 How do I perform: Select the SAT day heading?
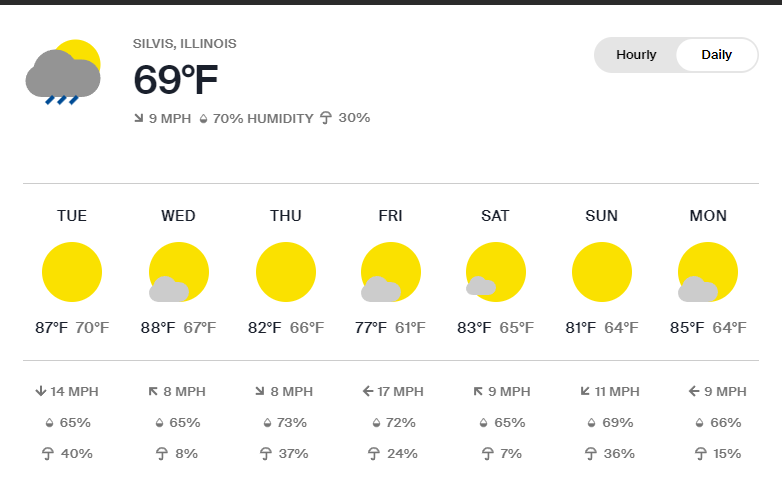point(495,216)
